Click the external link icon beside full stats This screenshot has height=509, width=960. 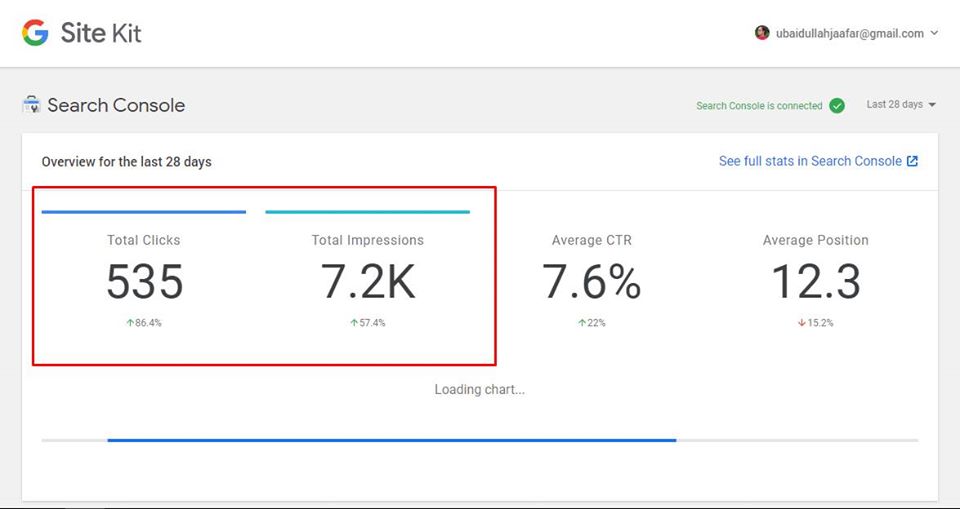912,161
